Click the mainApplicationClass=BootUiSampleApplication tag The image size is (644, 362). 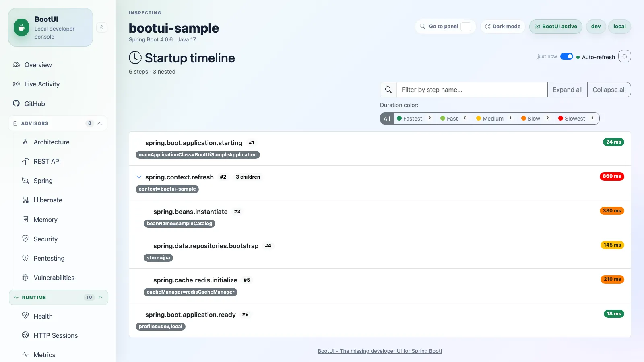pos(198,155)
